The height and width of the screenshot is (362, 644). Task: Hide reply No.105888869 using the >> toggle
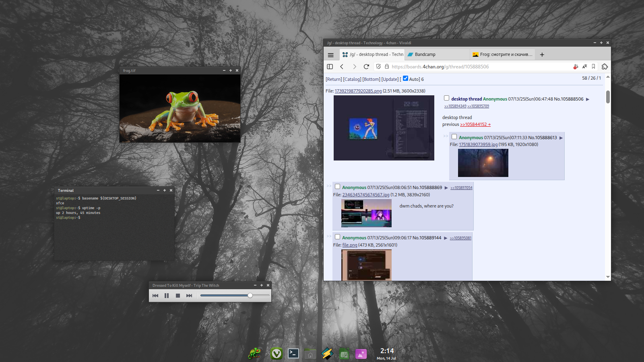[x=329, y=186]
